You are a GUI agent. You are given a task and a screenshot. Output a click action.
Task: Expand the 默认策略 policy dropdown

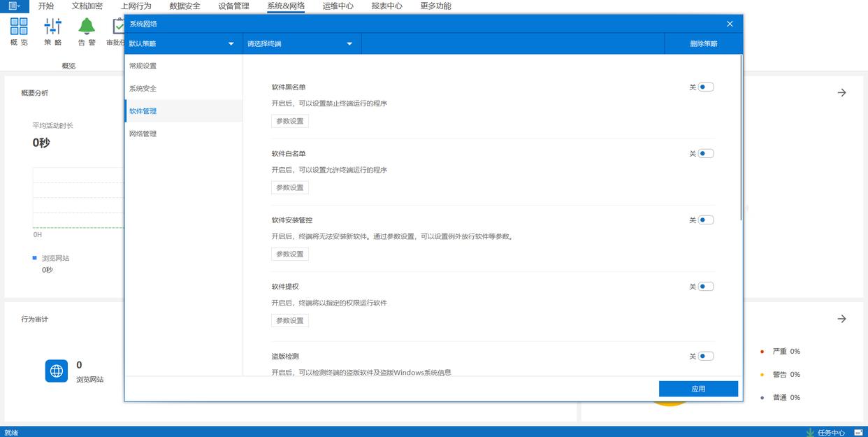182,43
